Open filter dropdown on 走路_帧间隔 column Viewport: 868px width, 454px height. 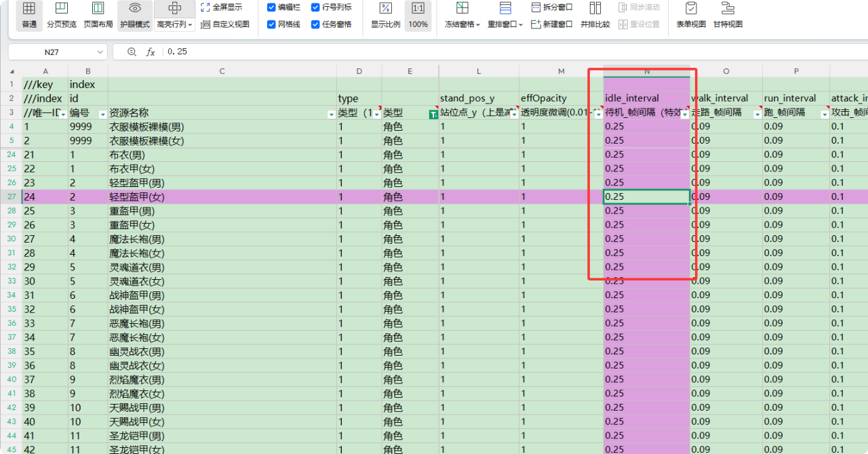757,115
